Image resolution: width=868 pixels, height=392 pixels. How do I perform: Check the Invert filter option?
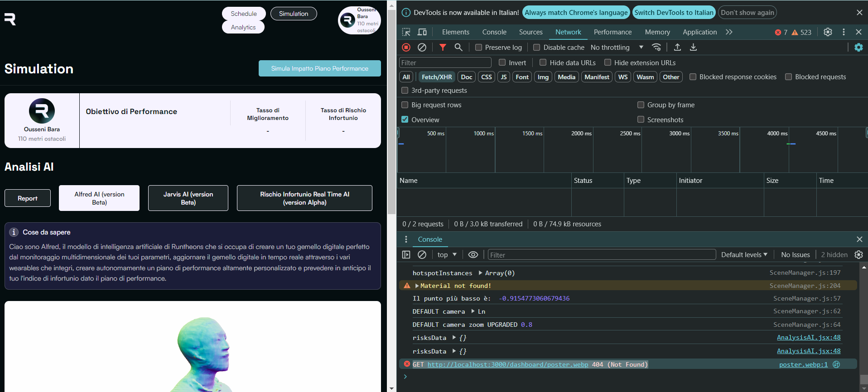[502, 62]
